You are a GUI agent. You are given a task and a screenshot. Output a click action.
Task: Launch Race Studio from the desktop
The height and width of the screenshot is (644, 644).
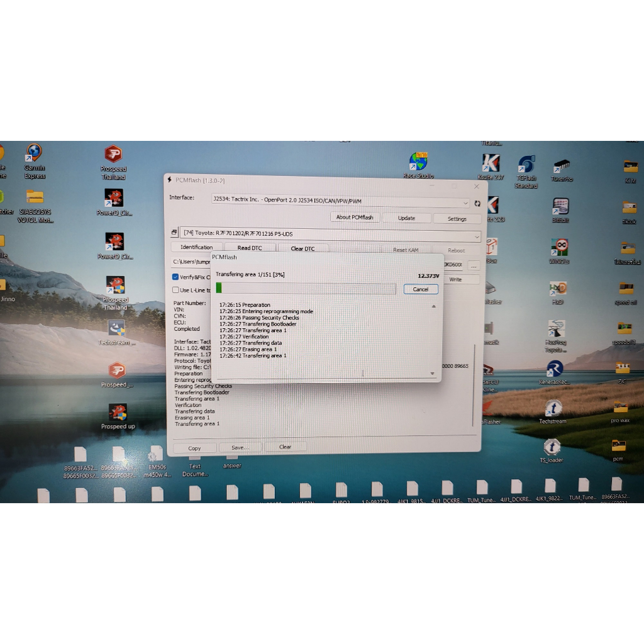(x=418, y=165)
